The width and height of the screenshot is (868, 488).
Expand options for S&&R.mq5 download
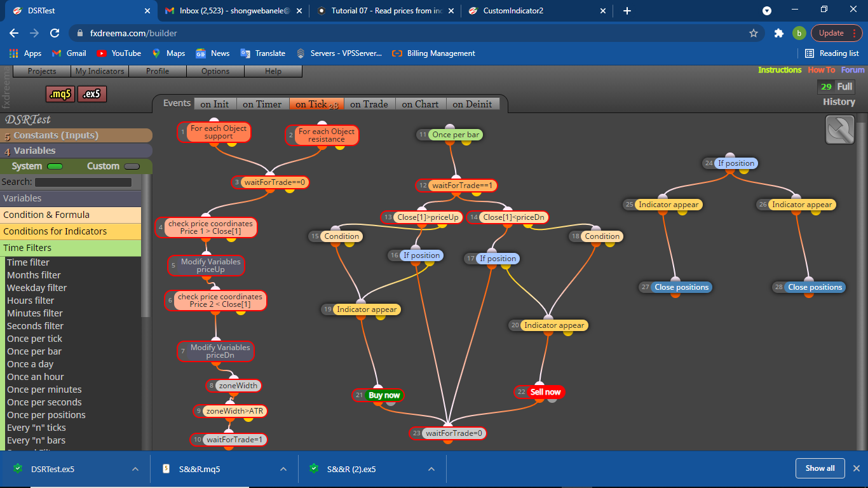coord(283,469)
